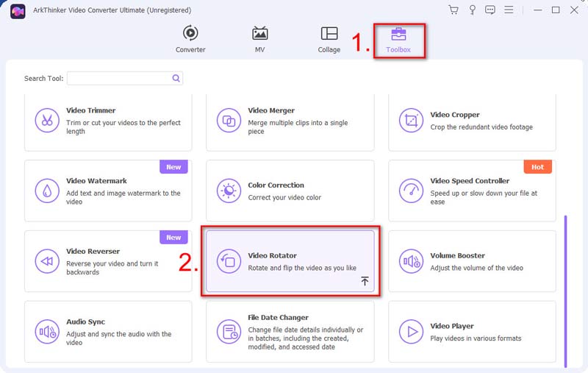Open the hamburger menu icon
Screen dimensions: 588x373
tap(509, 10)
